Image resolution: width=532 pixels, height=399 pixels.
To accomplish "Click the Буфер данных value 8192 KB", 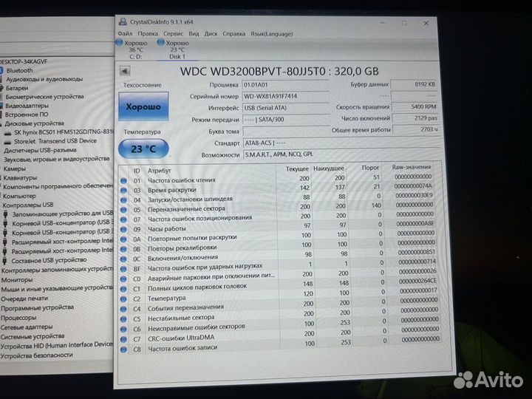I will [415, 84].
